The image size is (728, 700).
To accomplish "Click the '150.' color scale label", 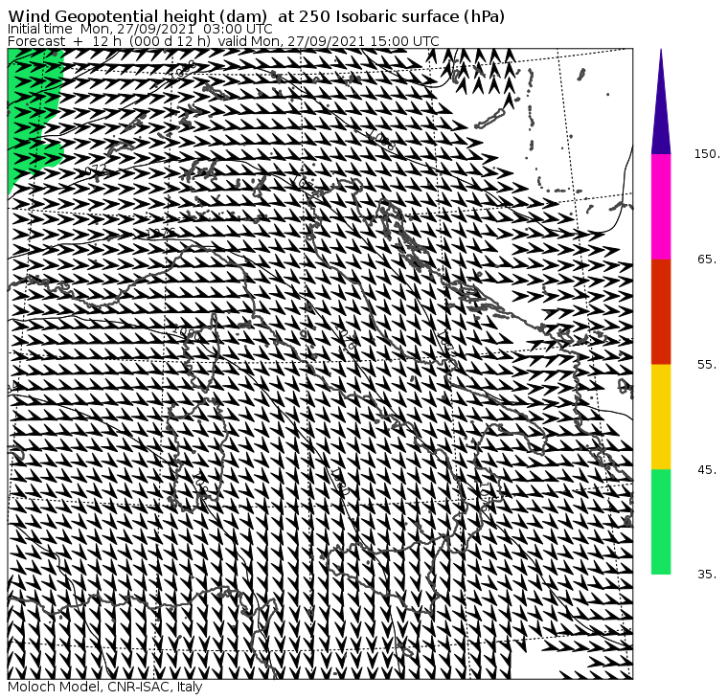I will (707, 154).
